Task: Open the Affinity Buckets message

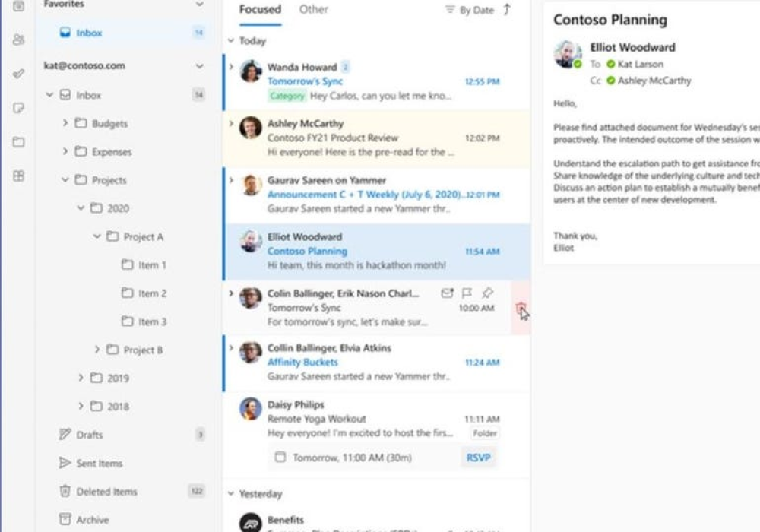Action: pyautogui.click(x=377, y=363)
